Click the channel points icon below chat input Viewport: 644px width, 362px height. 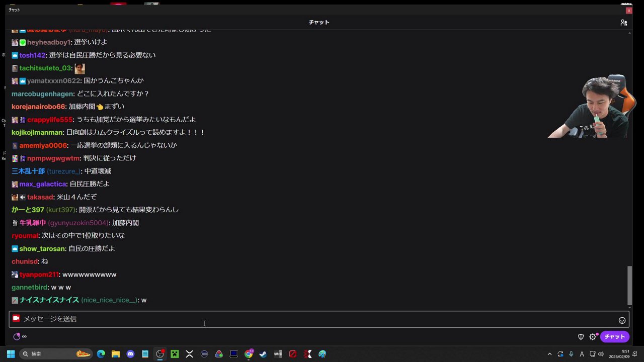click(x=17, y=336)
